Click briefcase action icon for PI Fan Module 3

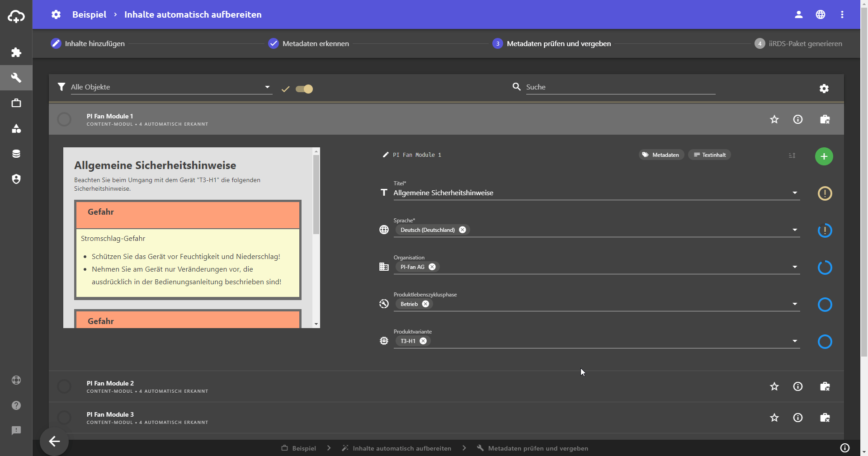click(825, 418)
